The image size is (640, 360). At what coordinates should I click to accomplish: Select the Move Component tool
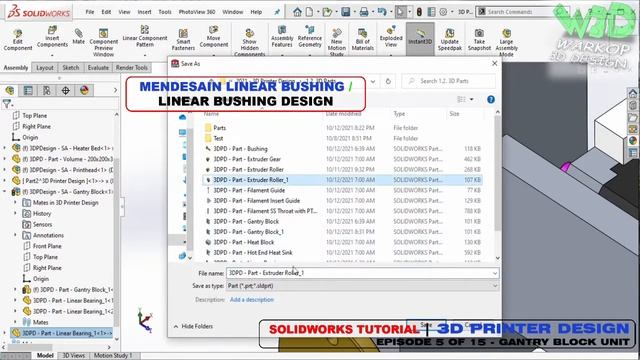click(x=213, y=37)
